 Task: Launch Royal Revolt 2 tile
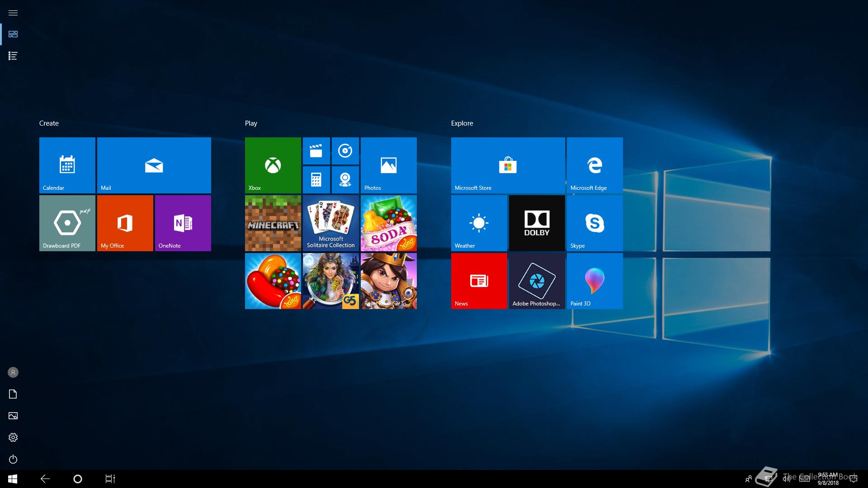tap(389, 281)
